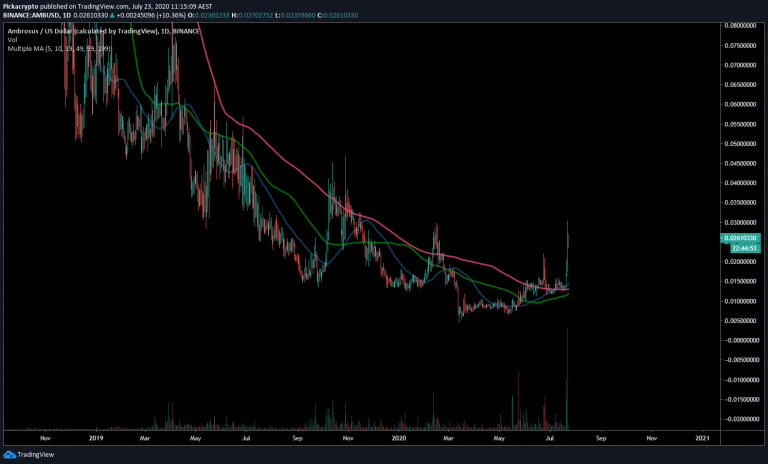This screenshot has width=768, height=464.
Task: Select the Vol indicator label
Action: tap(12, 40)
